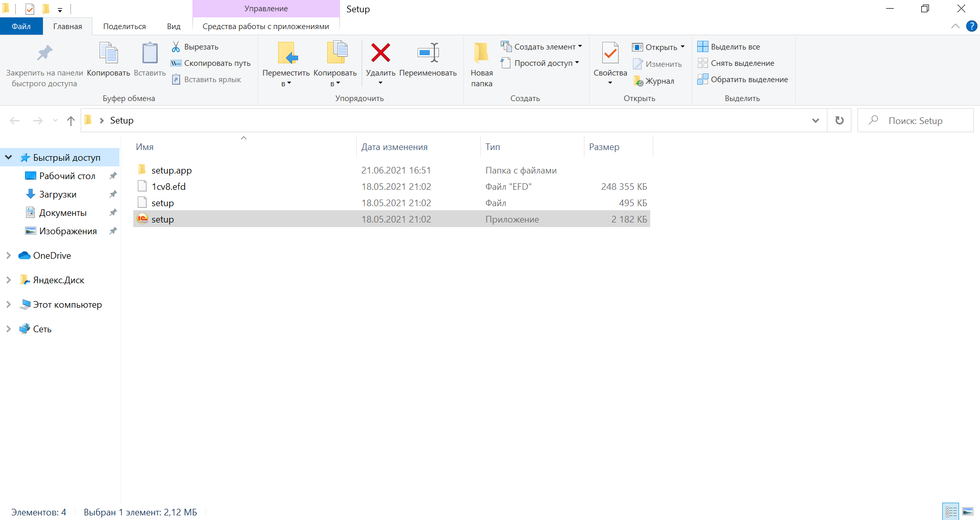Create a new folder (Новая папка)

(481, 64)
